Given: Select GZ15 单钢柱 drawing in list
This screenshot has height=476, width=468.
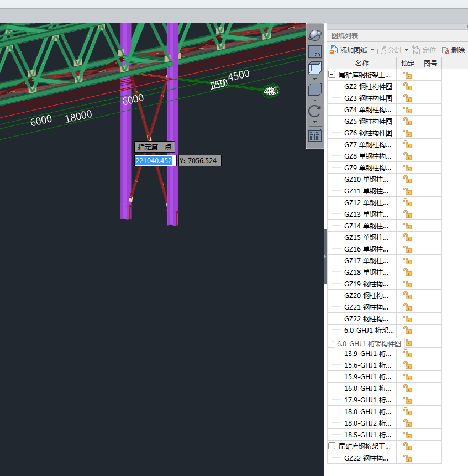Looking at the screenshot, I should tap(366, 237).
